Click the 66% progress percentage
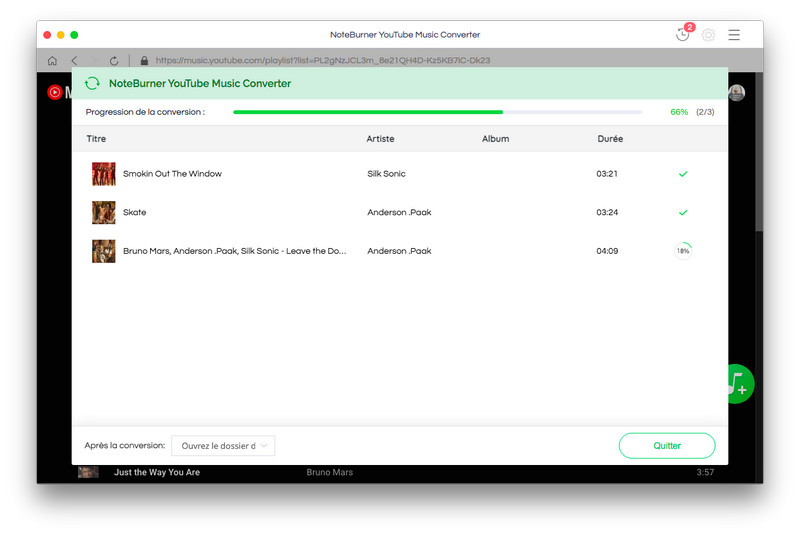 679,112
